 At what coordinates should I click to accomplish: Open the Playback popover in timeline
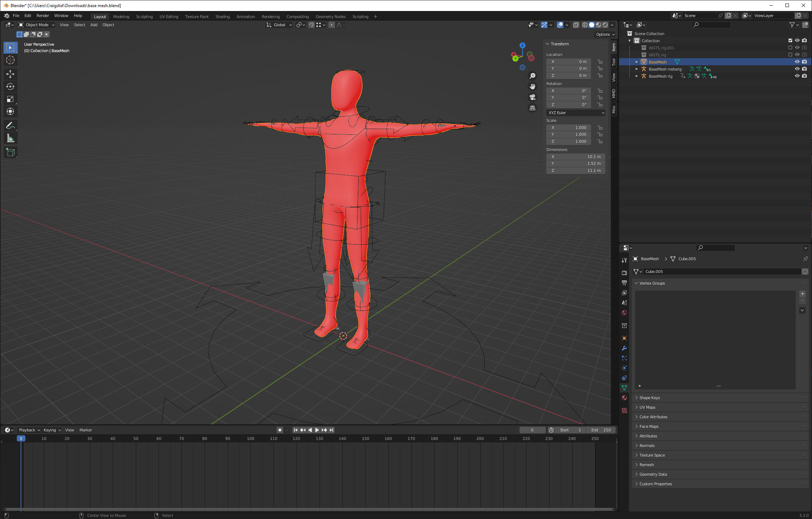pos(29,430)
